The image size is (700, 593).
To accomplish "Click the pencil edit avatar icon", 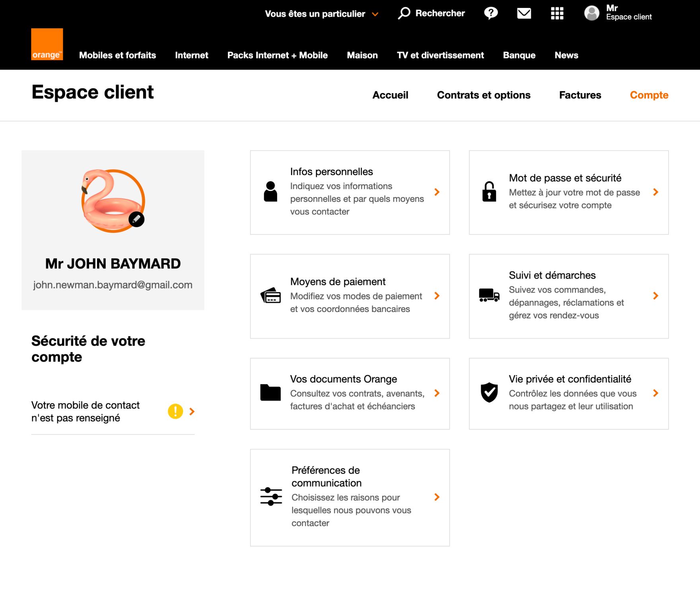I will (136, 219).
